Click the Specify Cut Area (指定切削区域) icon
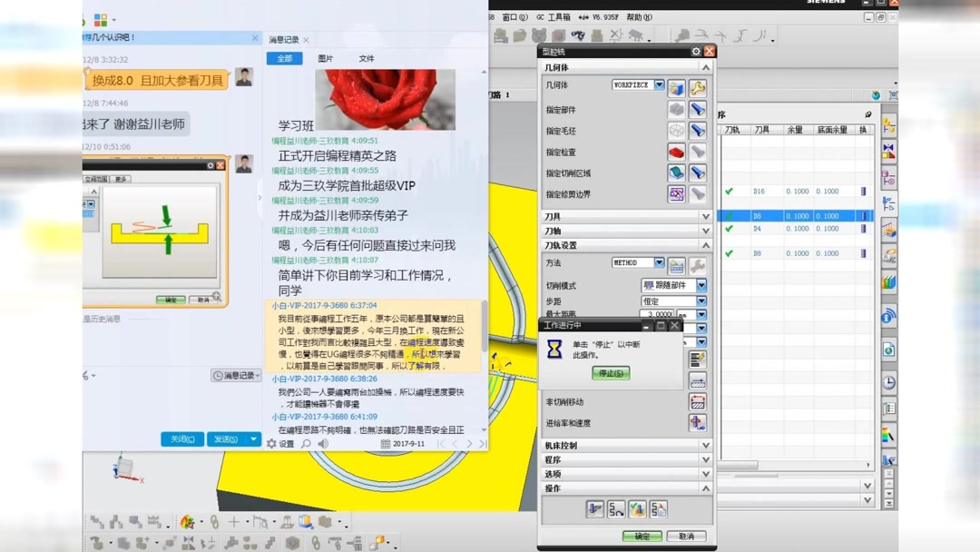Image resolution: width=980 pixels, height=552 pixels. pos(676,171)
